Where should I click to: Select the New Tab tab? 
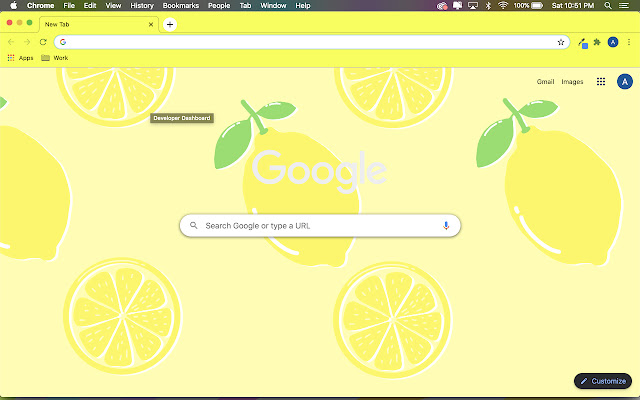coord(99,24)
